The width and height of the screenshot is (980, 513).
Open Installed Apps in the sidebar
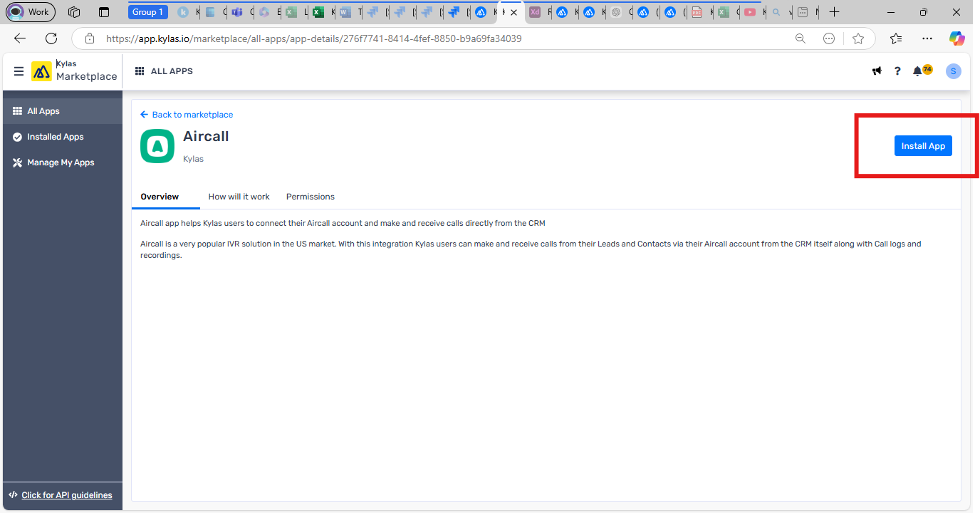click(x=63, y=137)
